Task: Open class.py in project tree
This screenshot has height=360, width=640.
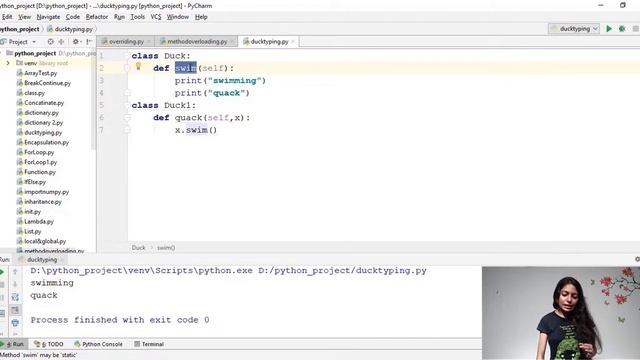Action: point(31,93)
